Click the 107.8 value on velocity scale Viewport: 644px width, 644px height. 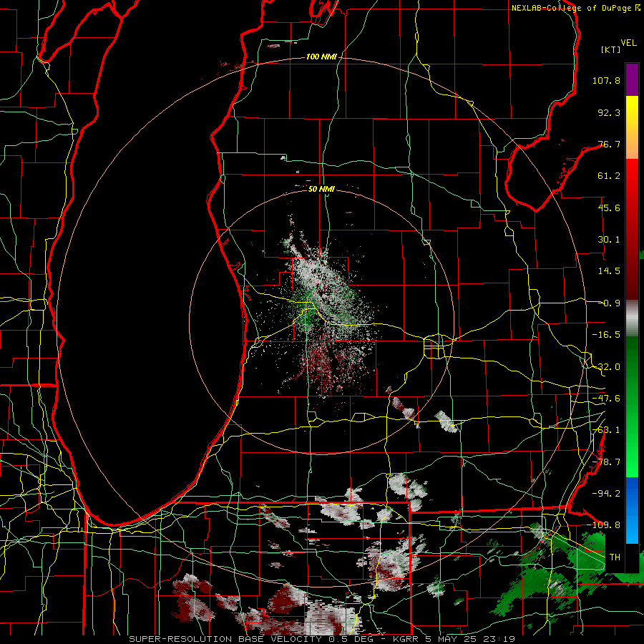pyautogui.click(x=606, y=80)
